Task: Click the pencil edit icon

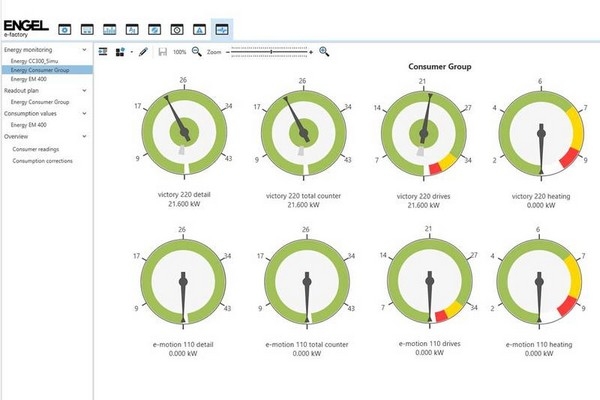Action: 143,52
